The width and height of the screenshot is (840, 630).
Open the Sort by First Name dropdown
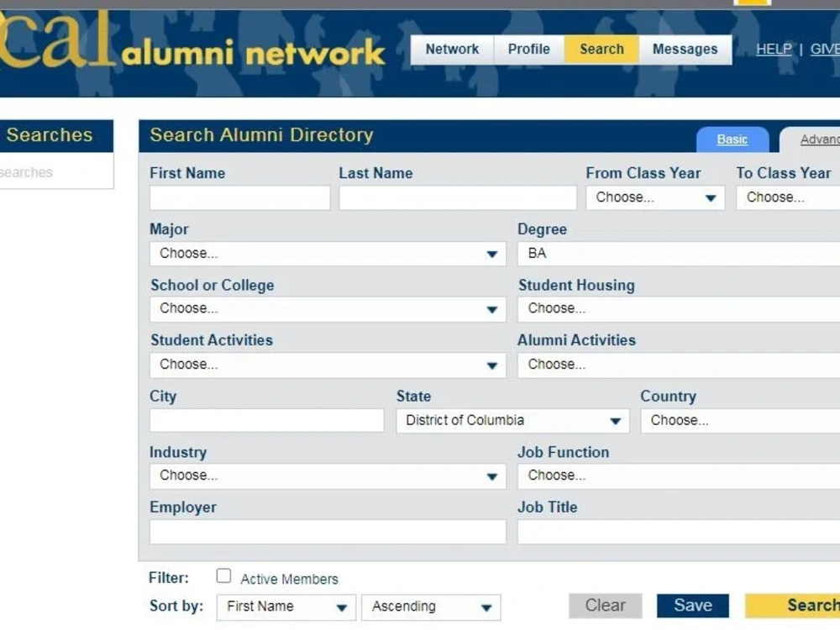[286, 607]
